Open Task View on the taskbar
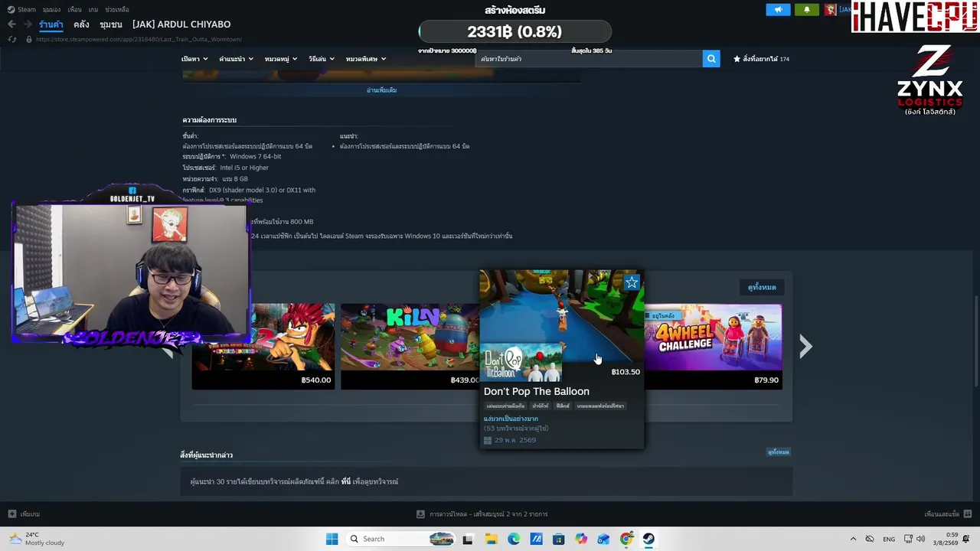The width and height of the screenshot is (980, 551). click(x=468, y=539)
